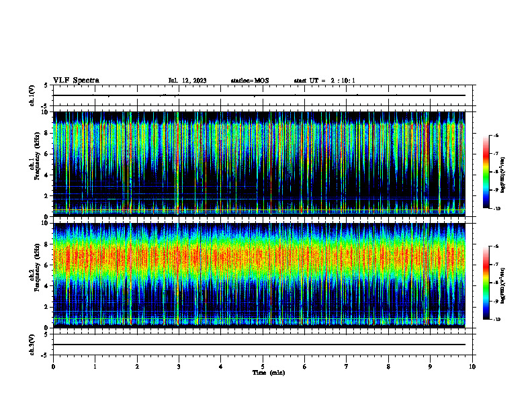The height and width of the screenshot is (411, 532).
Task: Click the time axis tick label '10'
Action: (472, 367)
